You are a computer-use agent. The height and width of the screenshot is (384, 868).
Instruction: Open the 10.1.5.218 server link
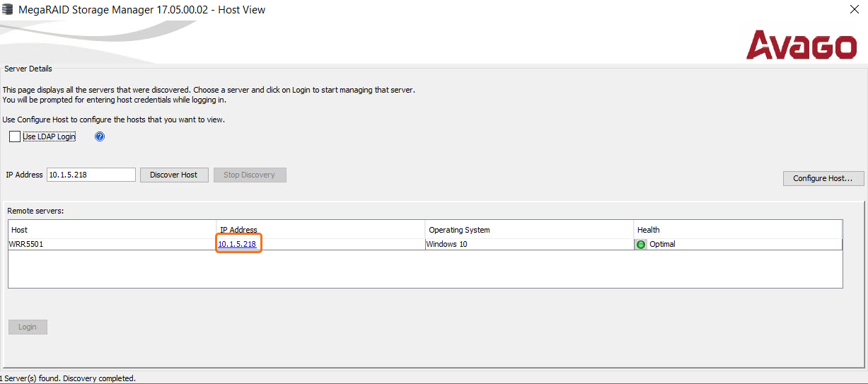(237, 244)
